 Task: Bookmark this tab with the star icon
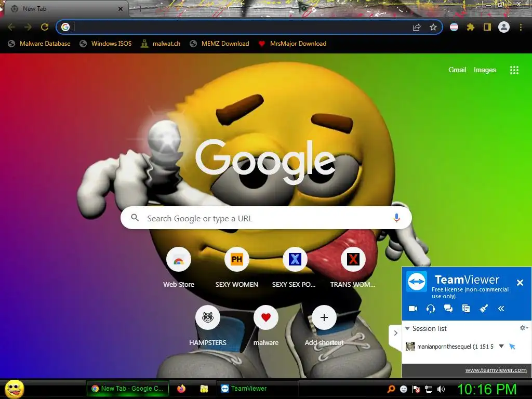click(433, 27)
